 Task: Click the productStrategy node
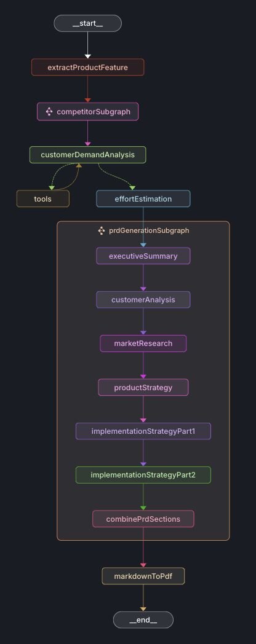click(x=143, y=387)
